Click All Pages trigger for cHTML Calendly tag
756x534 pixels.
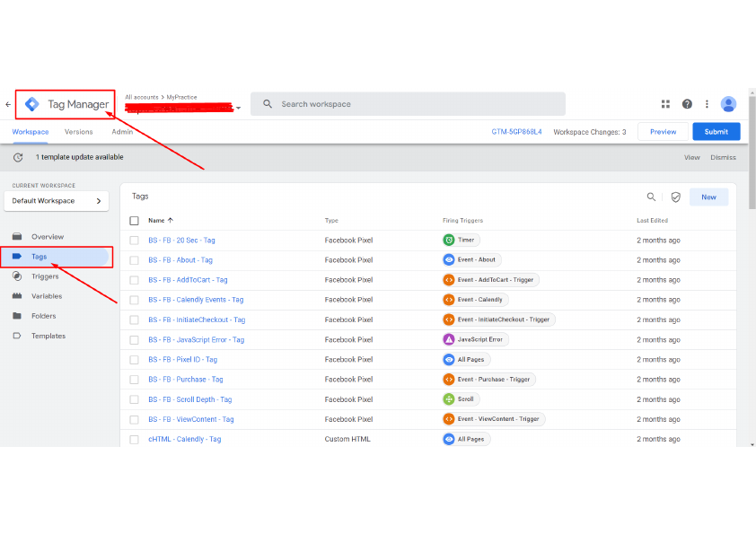pos(466,439)
